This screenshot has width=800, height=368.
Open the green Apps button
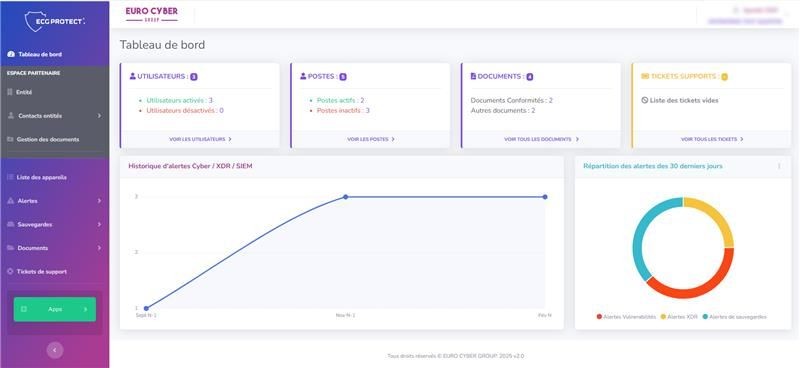click(55, 309)
